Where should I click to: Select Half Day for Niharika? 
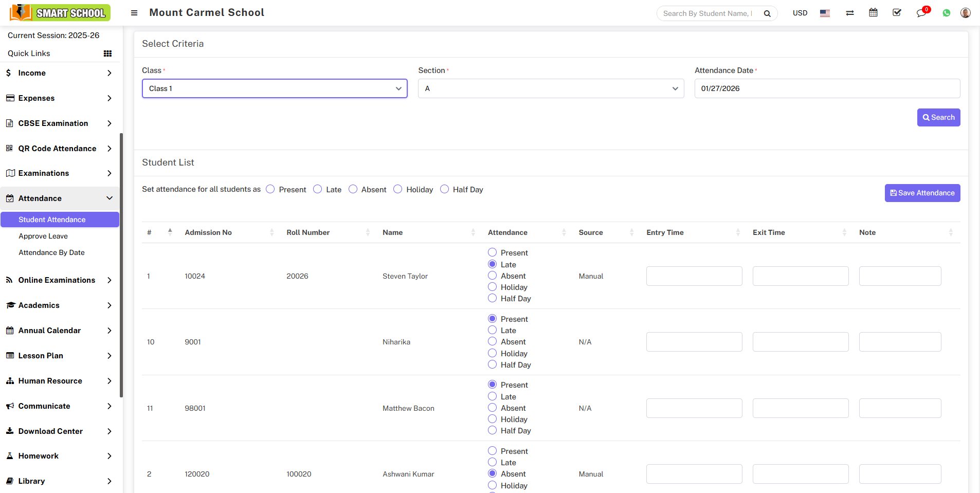[x=492, y=364]
